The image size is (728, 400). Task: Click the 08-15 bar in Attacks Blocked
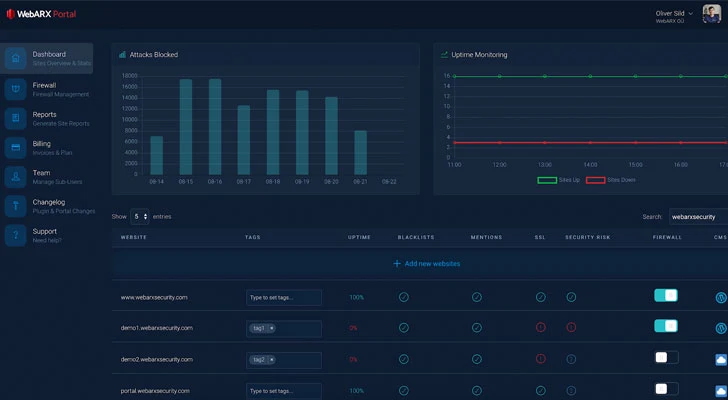186,127
